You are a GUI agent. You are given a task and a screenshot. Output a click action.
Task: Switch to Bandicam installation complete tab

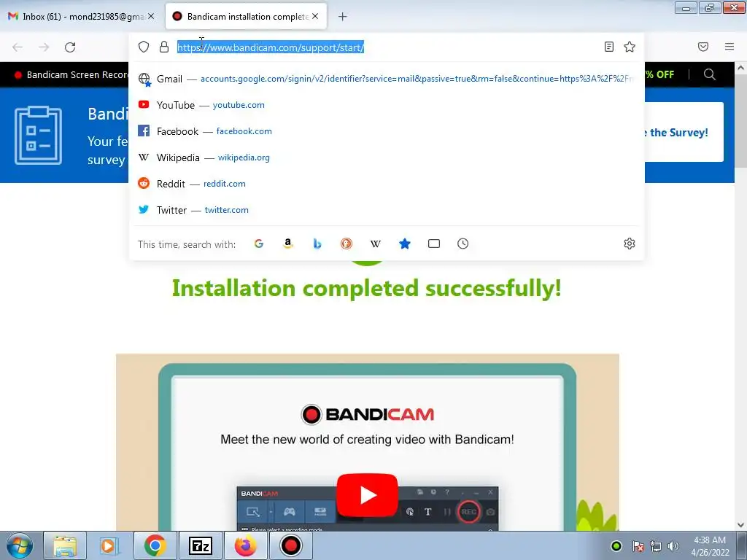point(246,17)
